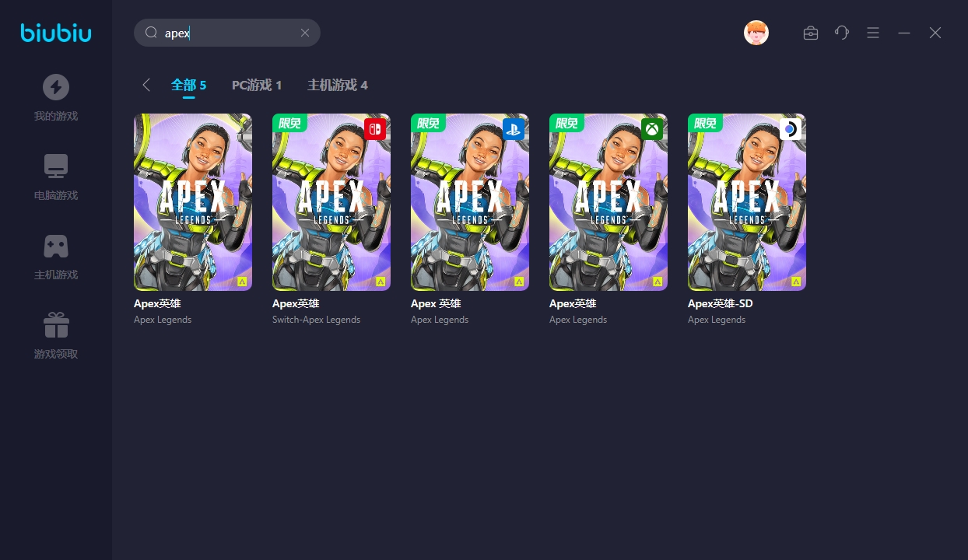Open the toolbox briefcase icon
Image resolution: width=968 pixels, height=560 pixels.
point(811,33)
